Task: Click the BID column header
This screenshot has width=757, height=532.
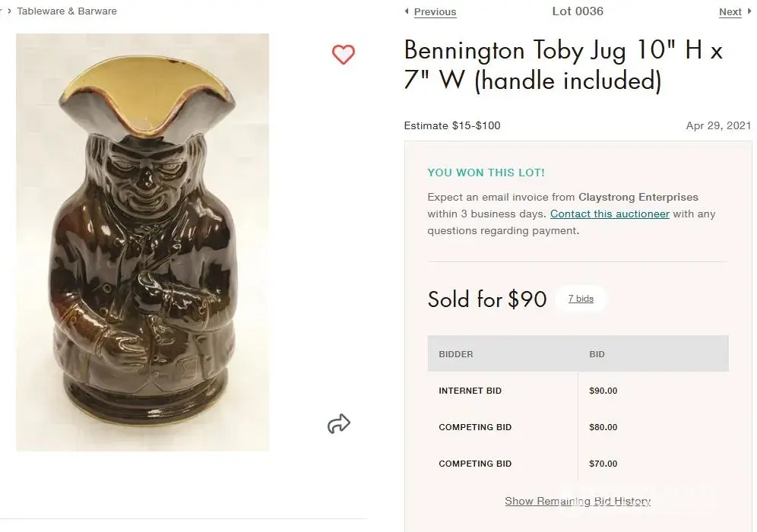Action: pyautogui.click(x=597, y=354)
